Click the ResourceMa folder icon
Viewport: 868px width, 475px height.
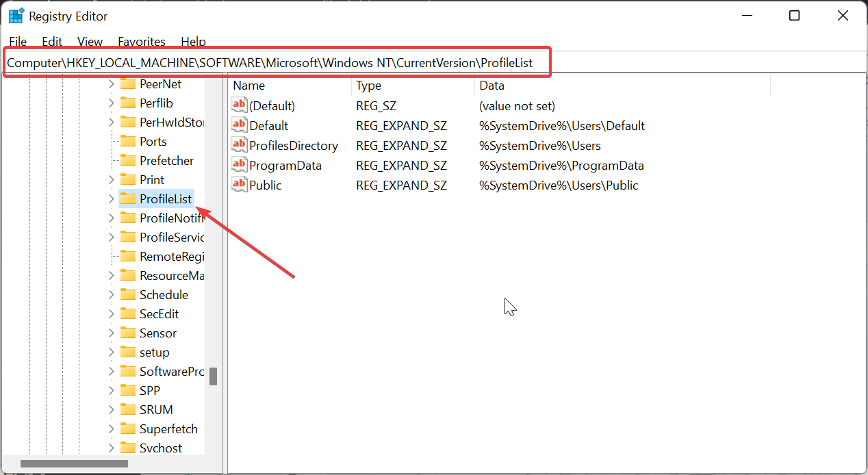pyautogui.click(x=128, y=275)
